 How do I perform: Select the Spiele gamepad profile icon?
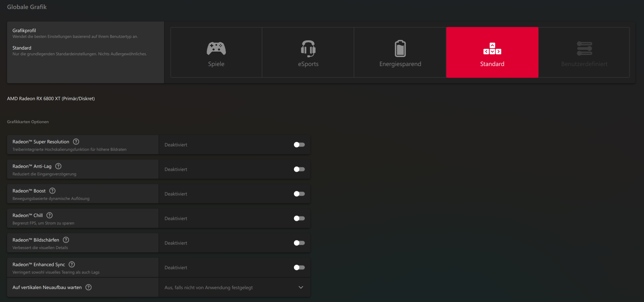point(216,49)
